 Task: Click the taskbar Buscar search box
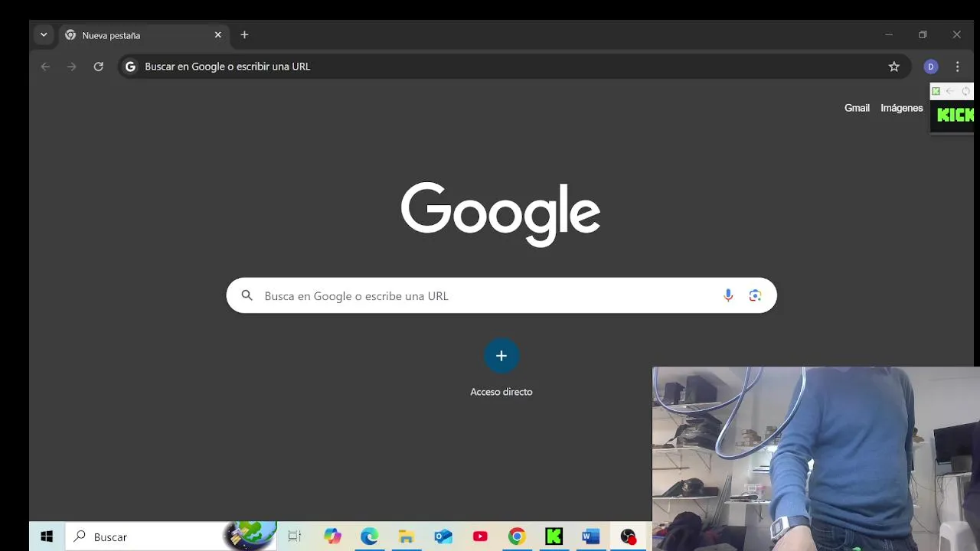(170, 536)
